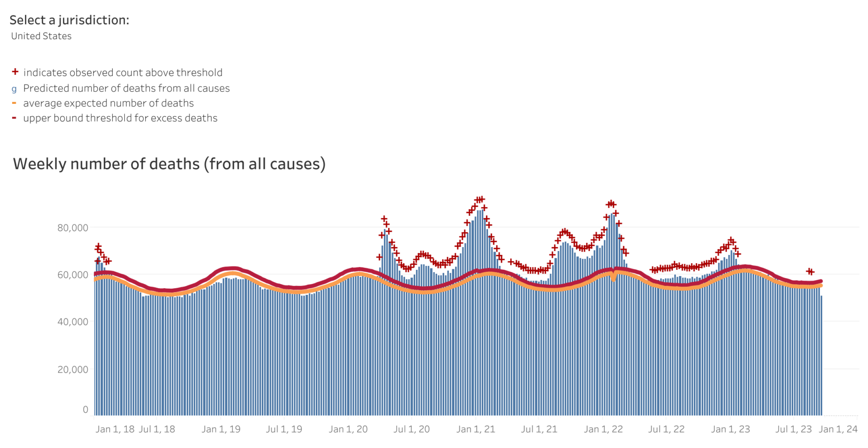This screenshot has width=868, height=448.
Task: Click the red upper bound threshold legend marker
Action: click(14, 118)
